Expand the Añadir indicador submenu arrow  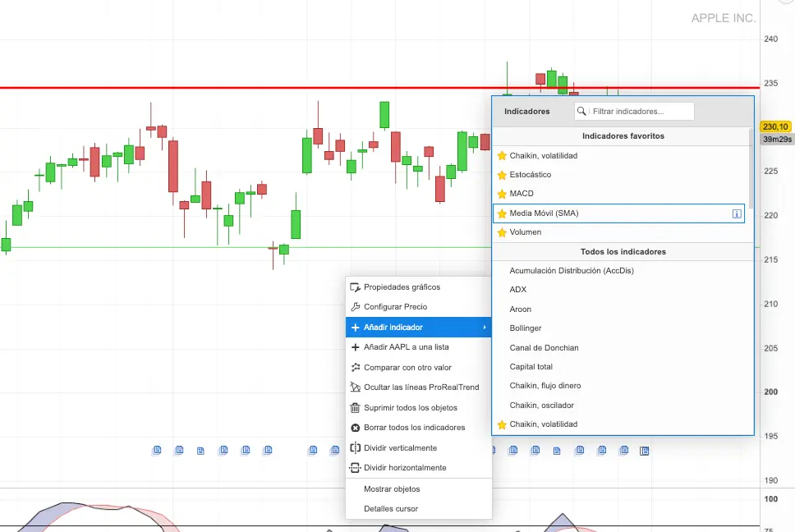pos(484,328)
